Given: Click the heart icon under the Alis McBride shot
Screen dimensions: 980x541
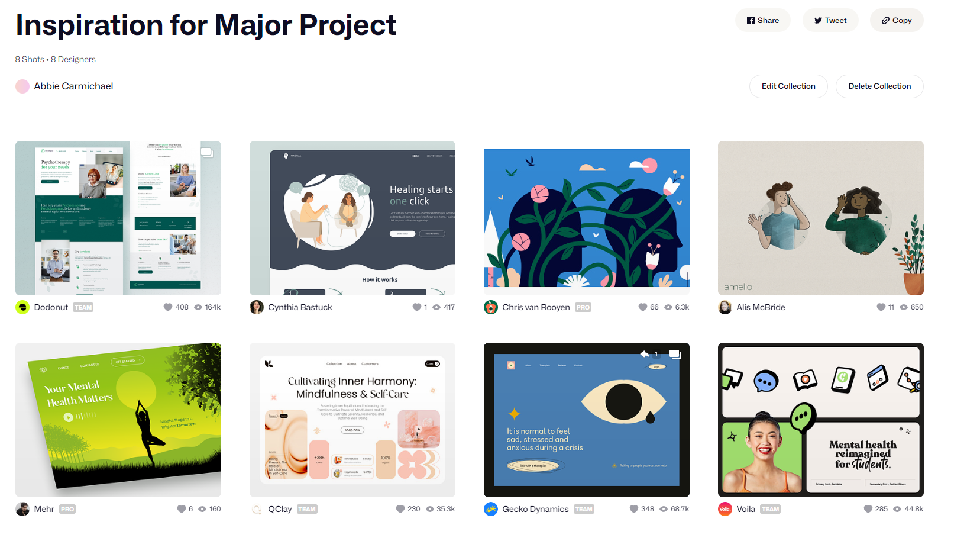Looking at the screenshot, I should pos(881,307).
